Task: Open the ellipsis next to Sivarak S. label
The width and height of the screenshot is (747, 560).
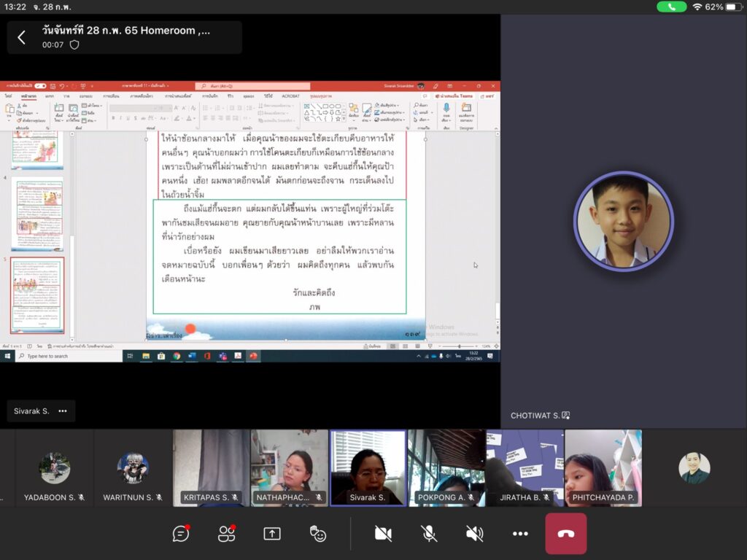Action: [x=63, y=411]
